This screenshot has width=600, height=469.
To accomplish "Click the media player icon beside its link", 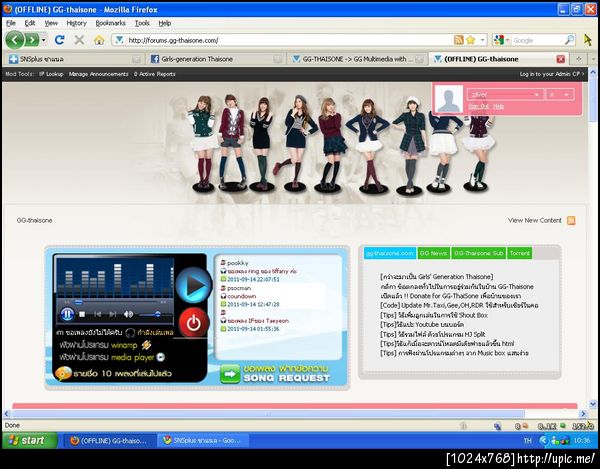I will pos(161,357).
